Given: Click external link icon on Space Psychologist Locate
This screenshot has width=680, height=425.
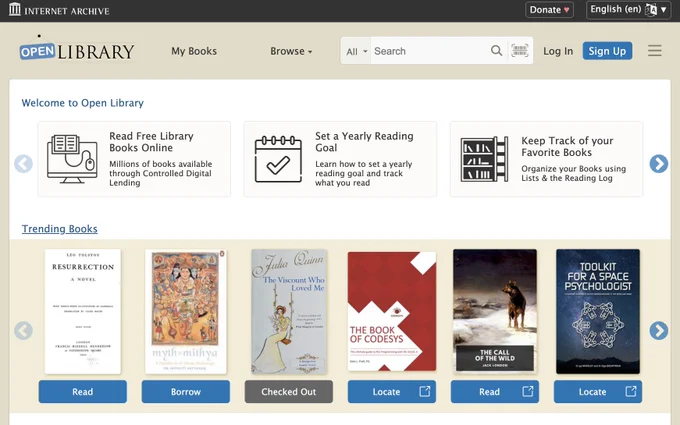Looking at the screenshot, I should click(x=631, y=392).
